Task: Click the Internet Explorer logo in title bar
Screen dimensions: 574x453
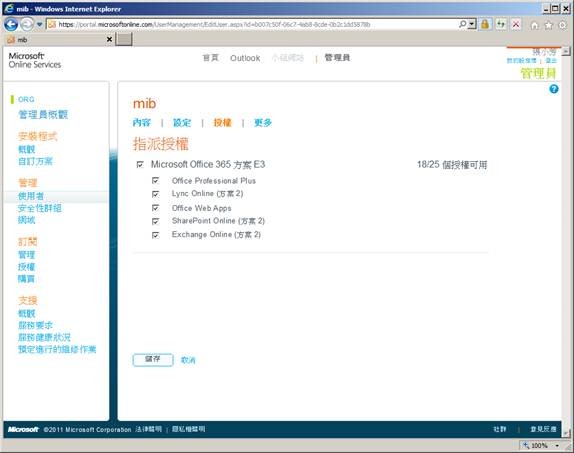Action: pyautogui.click(x=8, y=9)
